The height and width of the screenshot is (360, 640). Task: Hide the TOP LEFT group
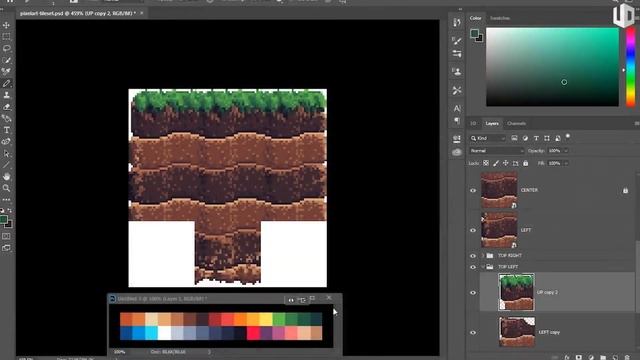[x=473, y=267]
